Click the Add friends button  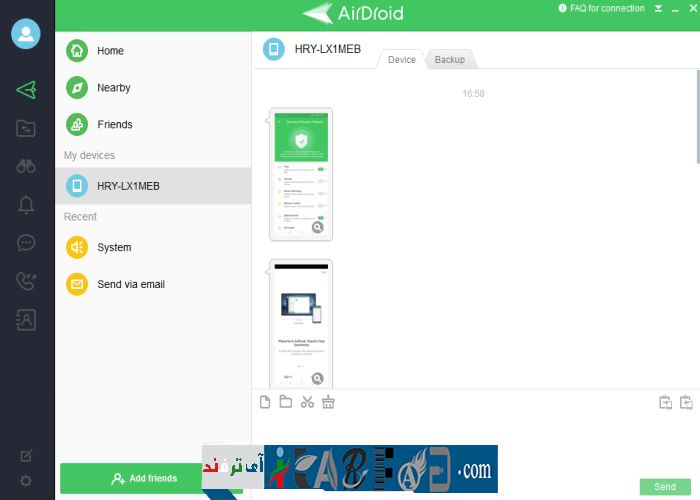click(145, 478)
